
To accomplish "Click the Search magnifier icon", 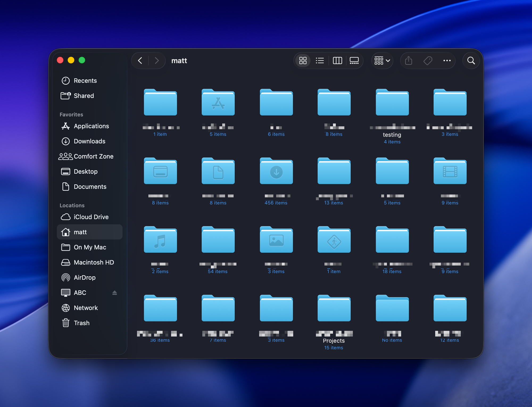I will (x=471, y=61).
